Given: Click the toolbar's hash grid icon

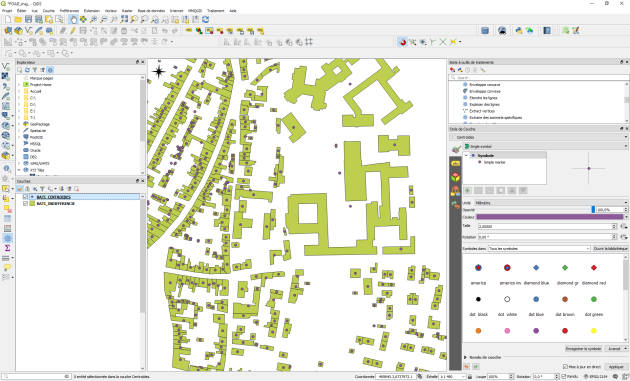Looking at the screenshot, I should click(309, 42).
